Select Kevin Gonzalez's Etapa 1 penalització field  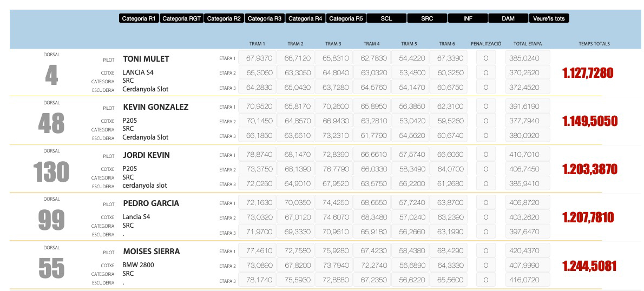[485, 107]
